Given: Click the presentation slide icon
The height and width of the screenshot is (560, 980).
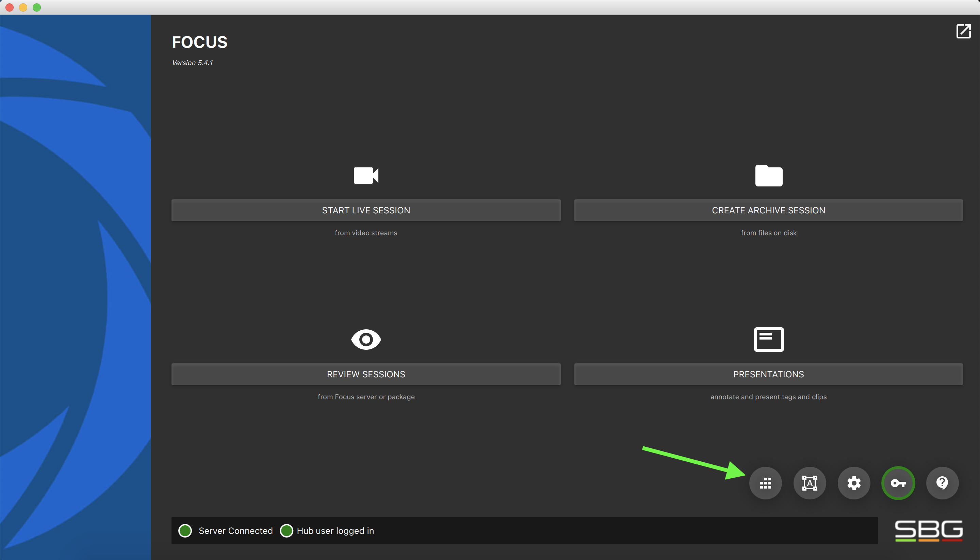Looking at the screenshot, I should coord(769,339).
